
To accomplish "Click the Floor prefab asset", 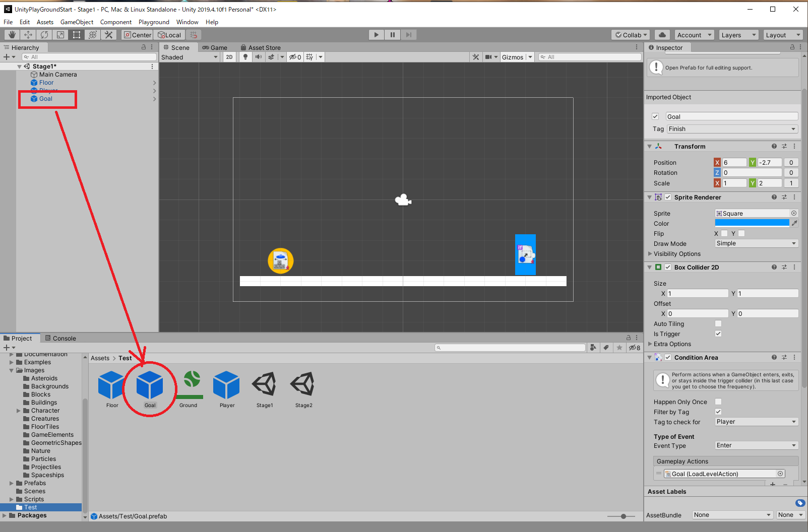I will point(112,385).
